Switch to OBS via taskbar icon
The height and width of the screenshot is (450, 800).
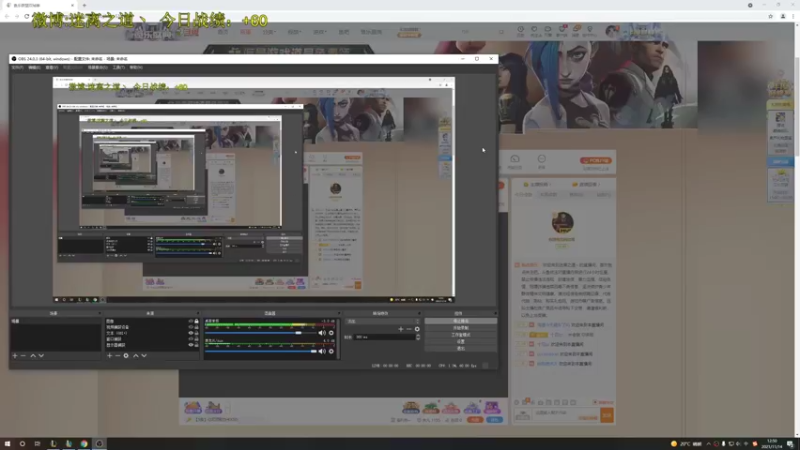pos(99,444)
